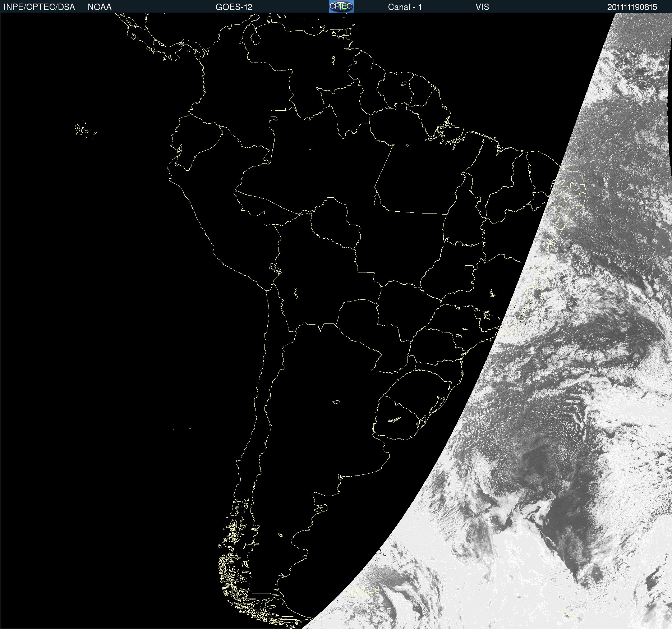This screenshot has width=672, height=629.
Task: Click the NOAA label in header
Action: 100,7
